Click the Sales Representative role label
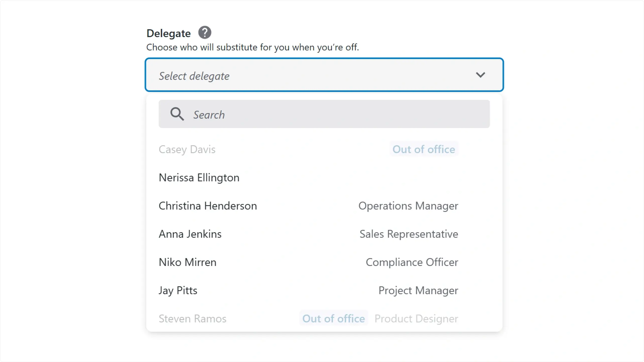 tap(409, 234)
